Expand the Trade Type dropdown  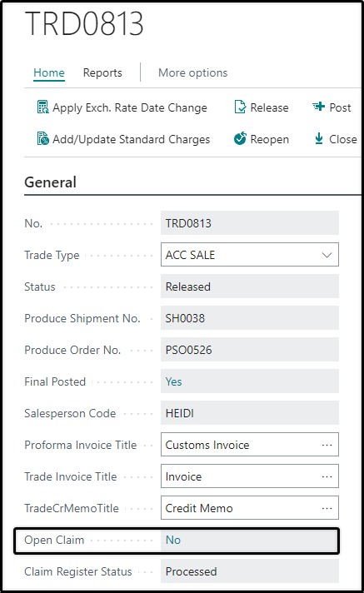coord(327,255)
